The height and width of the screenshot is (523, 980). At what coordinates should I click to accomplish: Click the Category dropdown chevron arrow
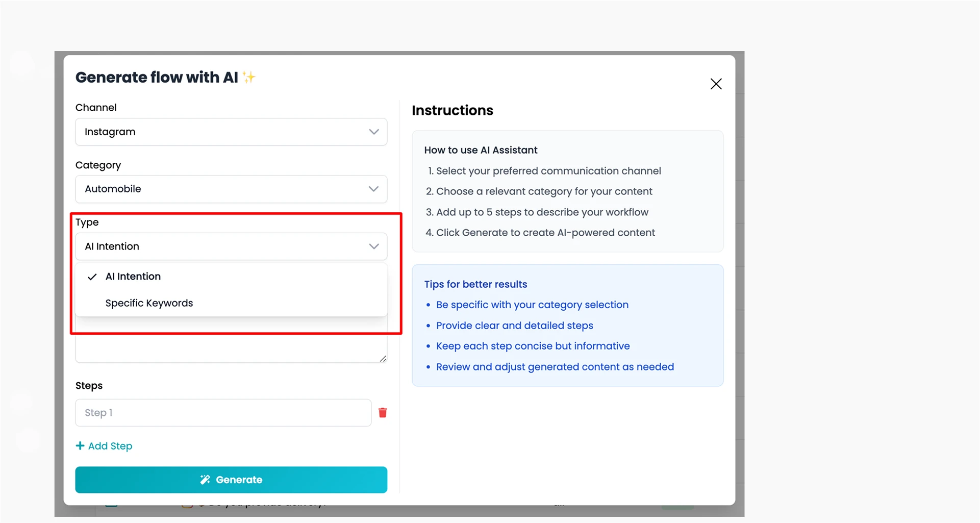coord(374,189)
